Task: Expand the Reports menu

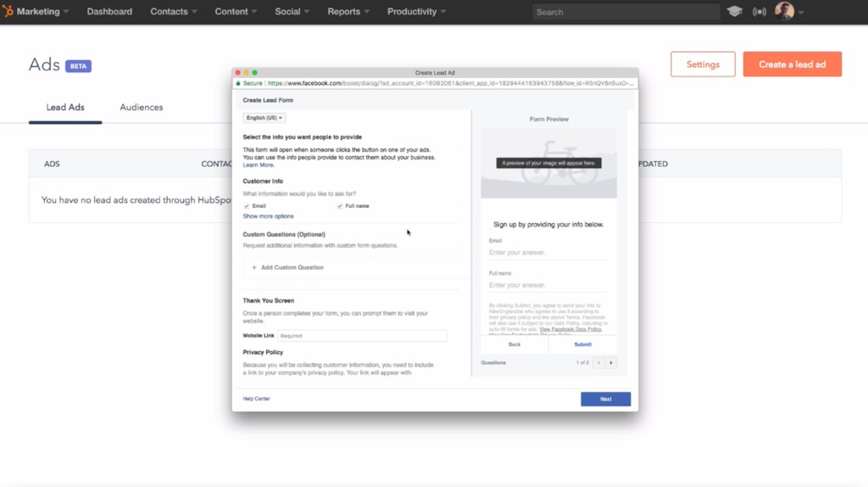Action: (x=348, y=12)
